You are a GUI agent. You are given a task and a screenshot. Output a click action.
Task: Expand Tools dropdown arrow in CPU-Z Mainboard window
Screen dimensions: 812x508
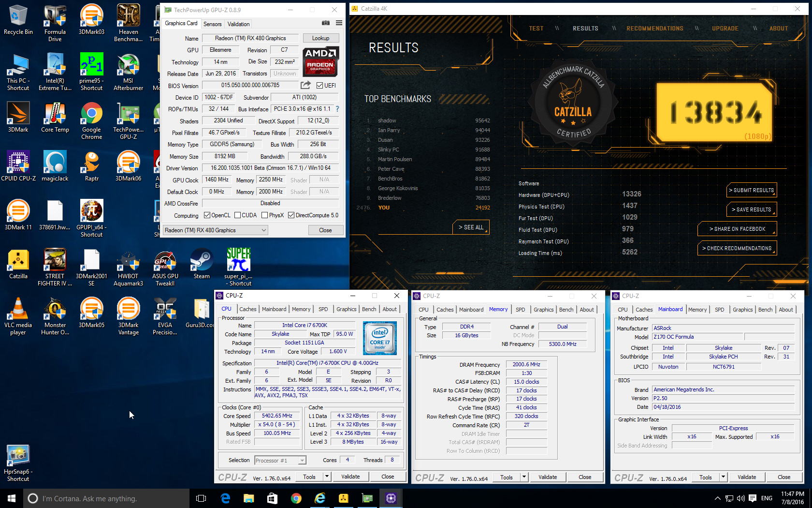pos(723,477)
